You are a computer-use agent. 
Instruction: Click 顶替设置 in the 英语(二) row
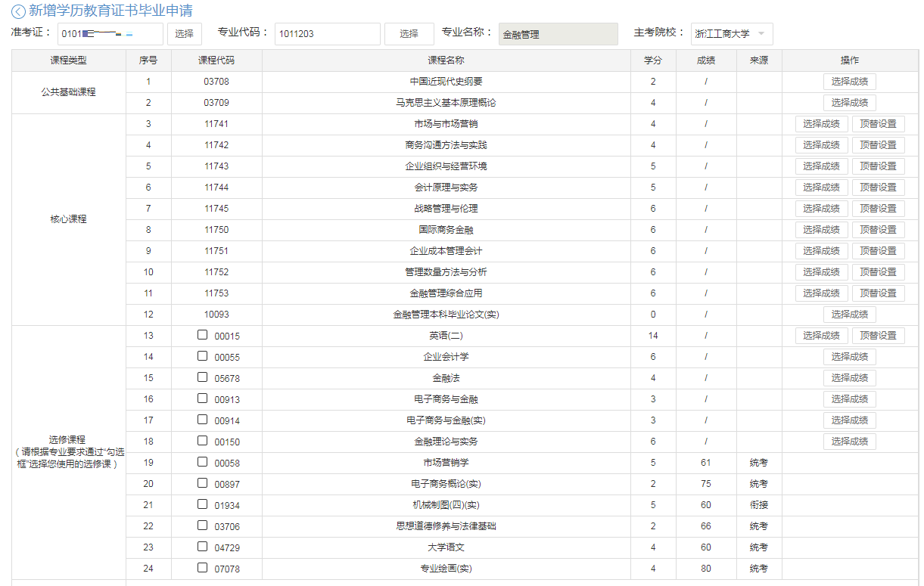click(878, 336)
